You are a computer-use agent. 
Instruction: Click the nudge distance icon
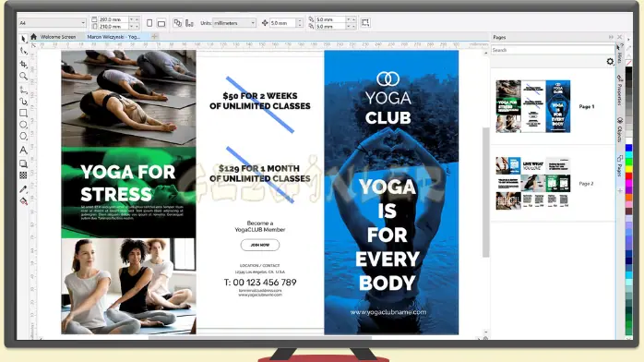[265, 23]
